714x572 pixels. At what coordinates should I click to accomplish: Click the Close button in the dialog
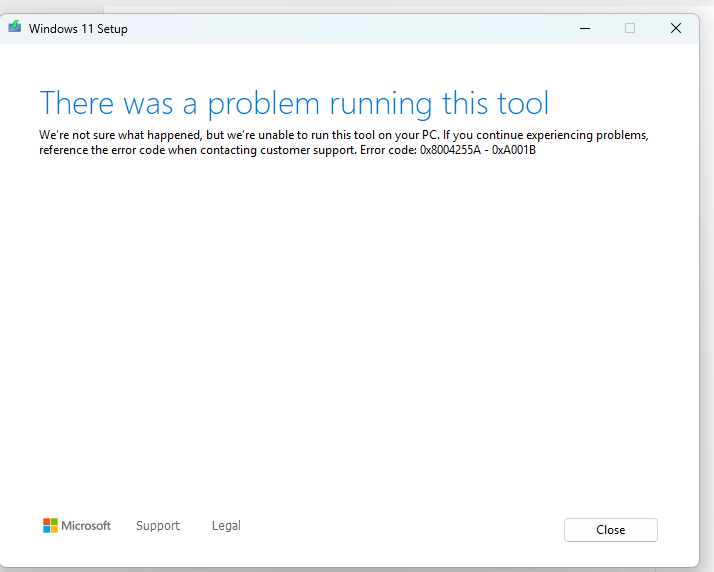(x=611, y=530)
